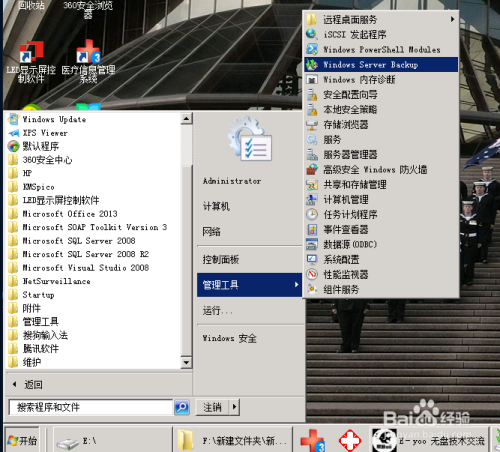This screenshot has width=500, height=452.
Task: Click the 事件查看器 icon
Action: [x=312, y=230]
